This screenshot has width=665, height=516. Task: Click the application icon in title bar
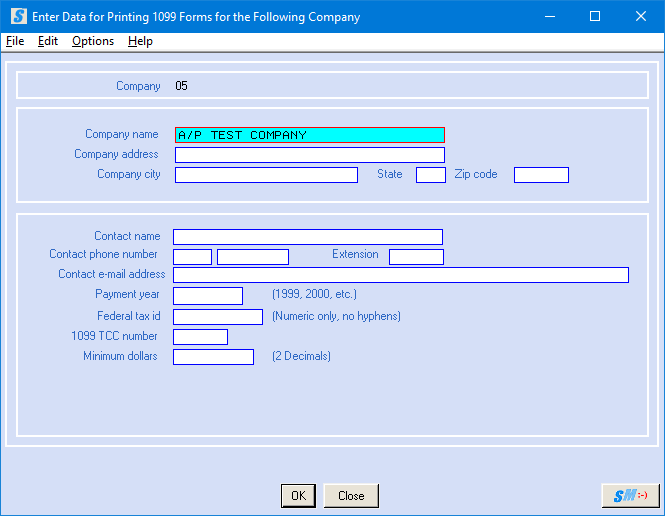pyautogui.click(x=18, y=17)
